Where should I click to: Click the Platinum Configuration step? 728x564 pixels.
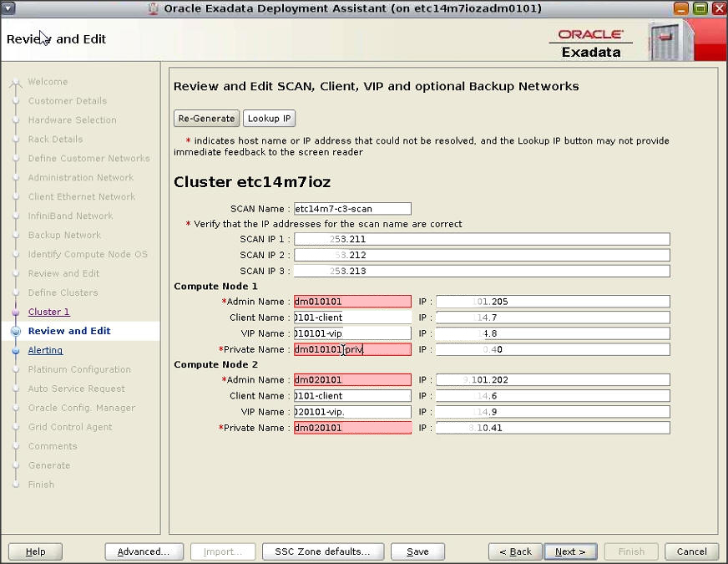point(79,369)
